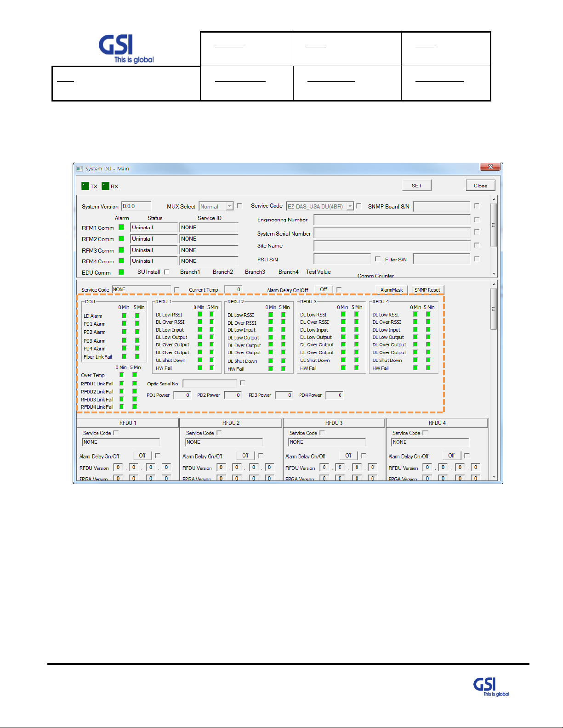Screen dimensions: 563x728
Task: Open the Service Code EZ-DAS_USA dropdown
Action: (350, 207)
